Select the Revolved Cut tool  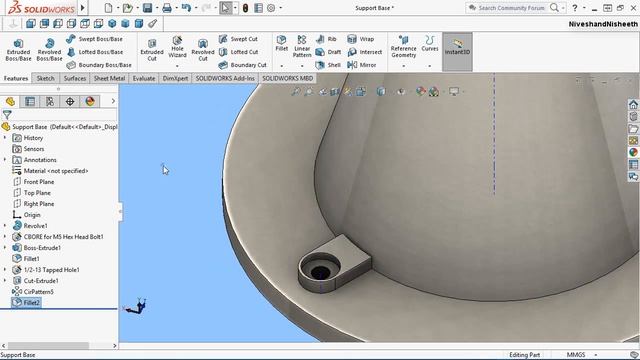tap(203, 50)
